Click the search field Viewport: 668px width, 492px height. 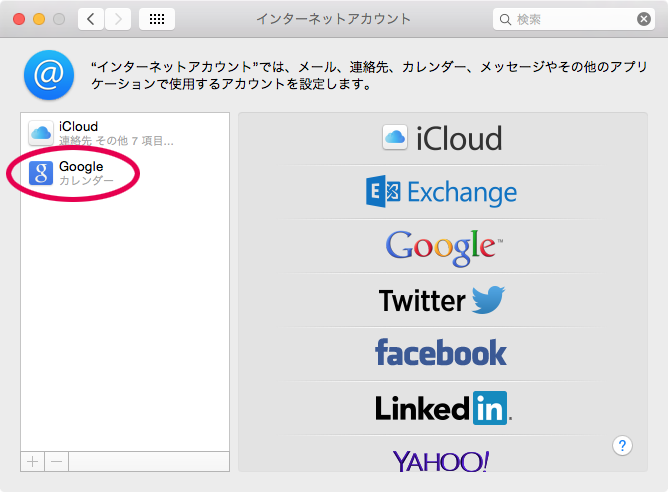(573, 19)
